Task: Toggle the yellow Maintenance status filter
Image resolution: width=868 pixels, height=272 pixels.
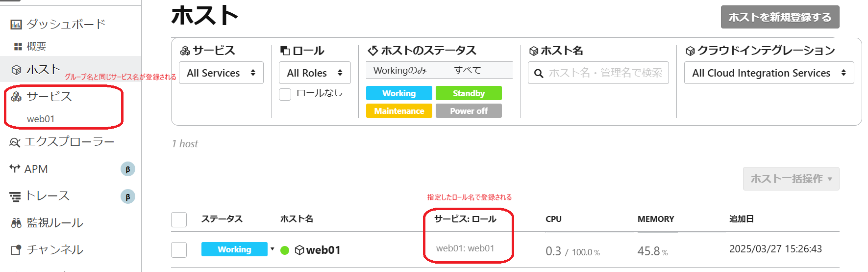Action: (399, 111)
